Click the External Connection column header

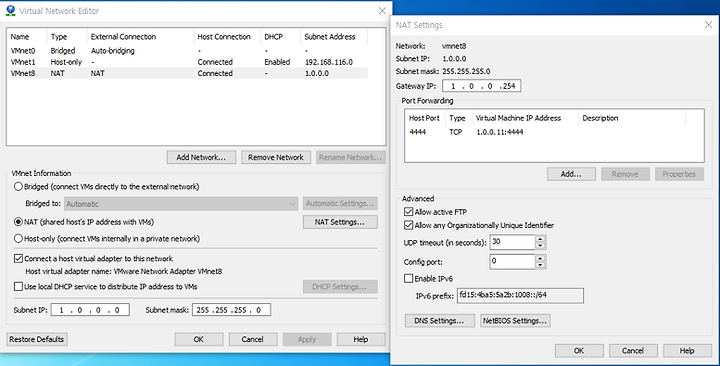(x=141, y=37)
